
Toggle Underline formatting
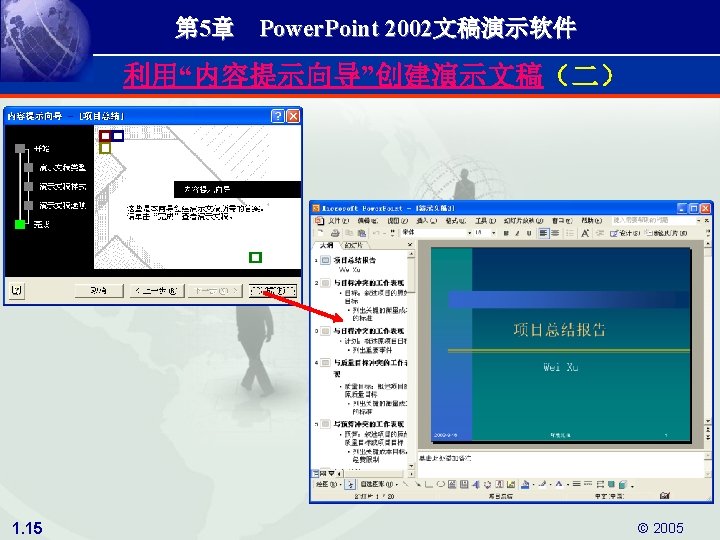click(529, 233)
